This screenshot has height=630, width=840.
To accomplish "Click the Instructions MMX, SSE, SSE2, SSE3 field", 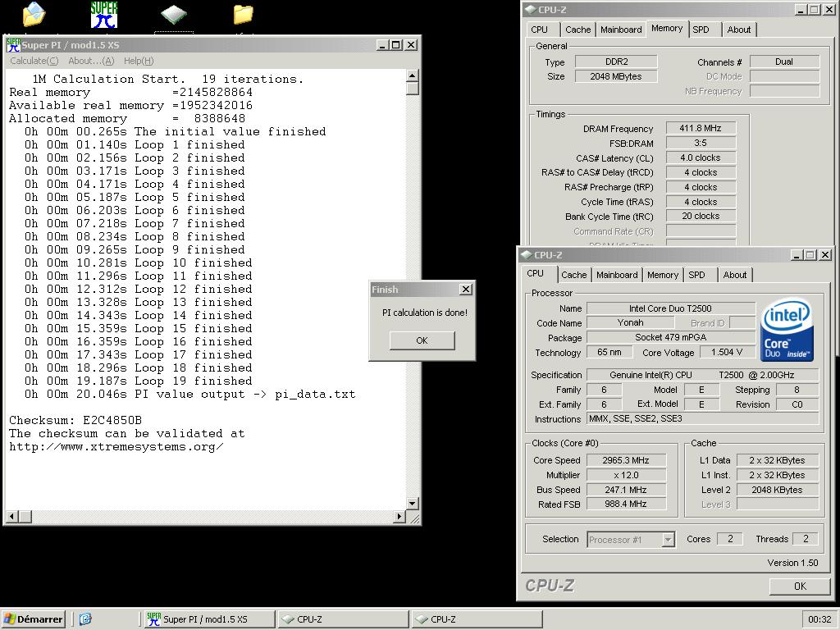I will coord(703,418).
